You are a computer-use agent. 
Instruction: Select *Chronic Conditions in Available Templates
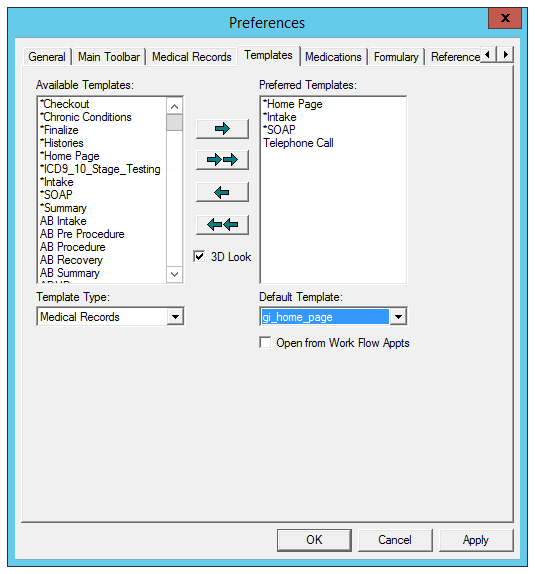[86, 117]
